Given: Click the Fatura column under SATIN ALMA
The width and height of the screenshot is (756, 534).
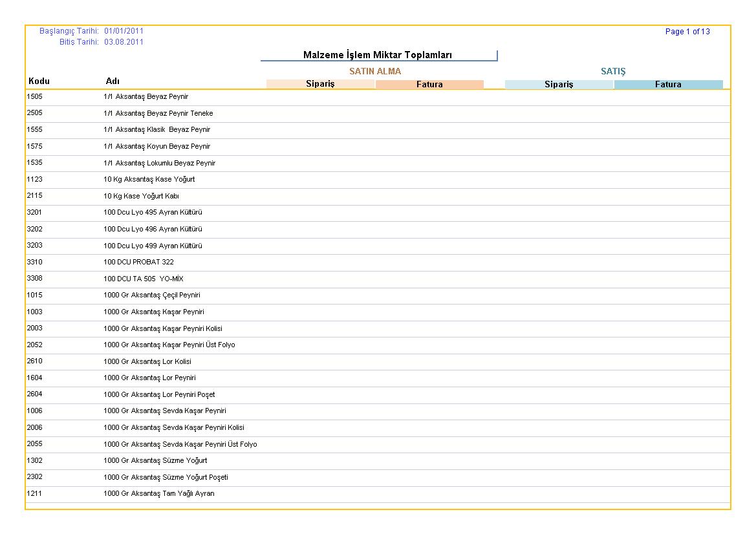Looking at the screenshot, I should [x=429, y=84].
